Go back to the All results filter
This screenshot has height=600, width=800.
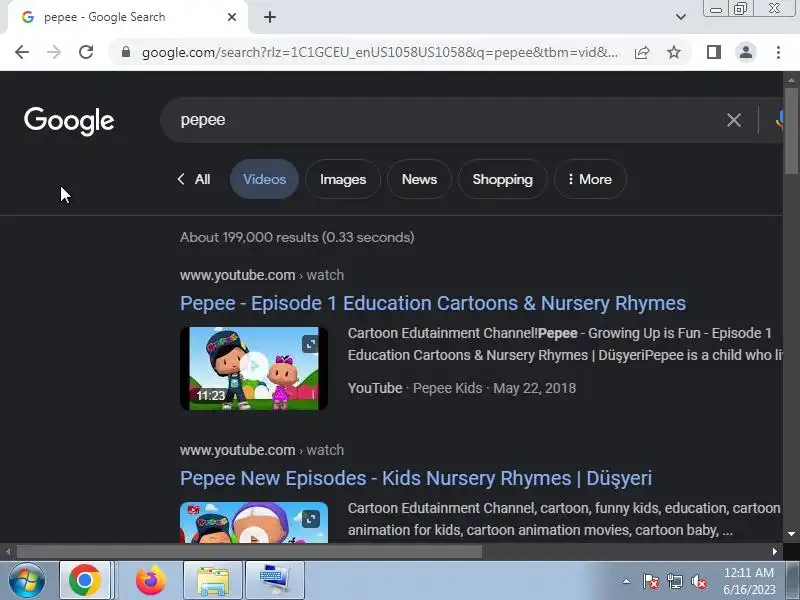(194, 179)
